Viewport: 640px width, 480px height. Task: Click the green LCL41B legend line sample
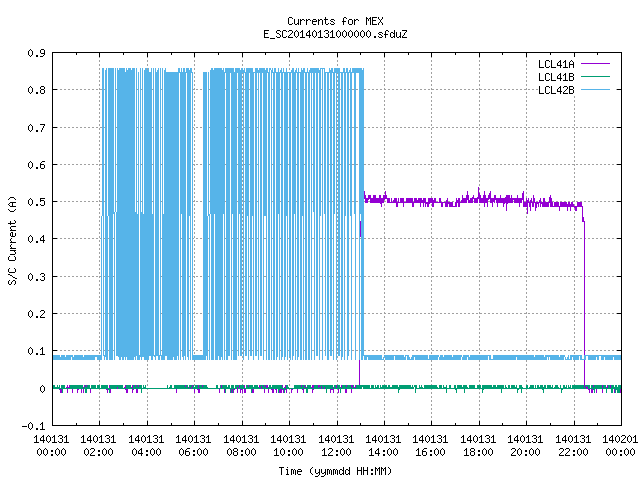point(595,76)
